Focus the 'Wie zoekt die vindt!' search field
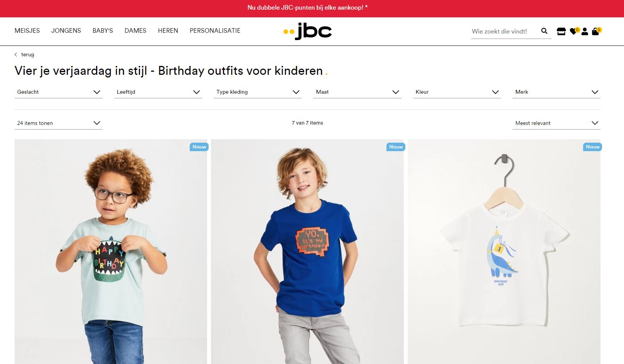Image resolution: width=624 pixels, height=364 pixels. point(504,31)
